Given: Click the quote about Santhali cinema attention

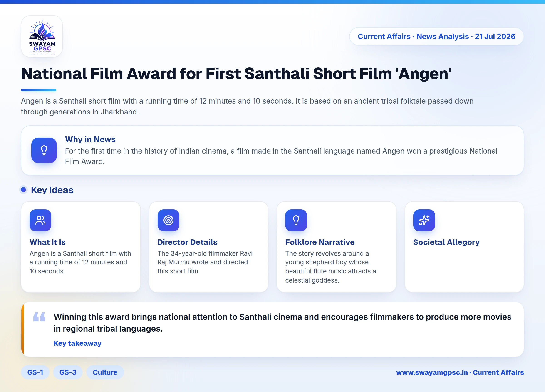Looking at the screenshot, I should 282,323.
